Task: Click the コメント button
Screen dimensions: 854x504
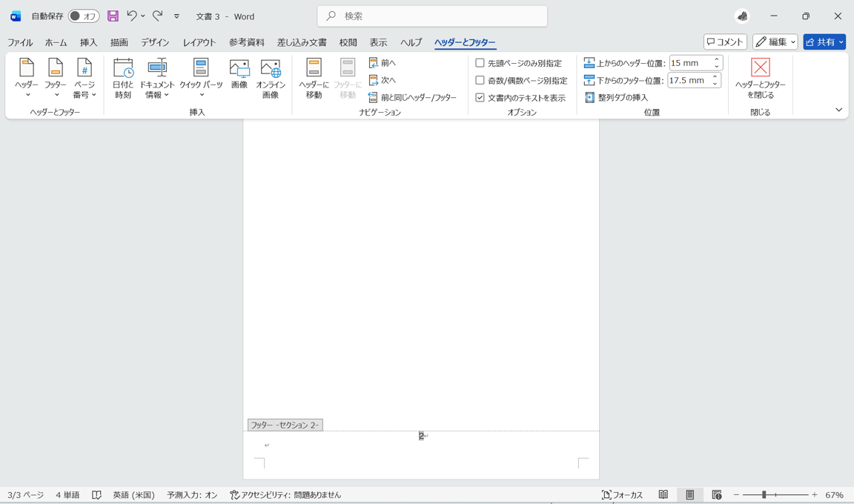Action: click(x=725, y=42)
